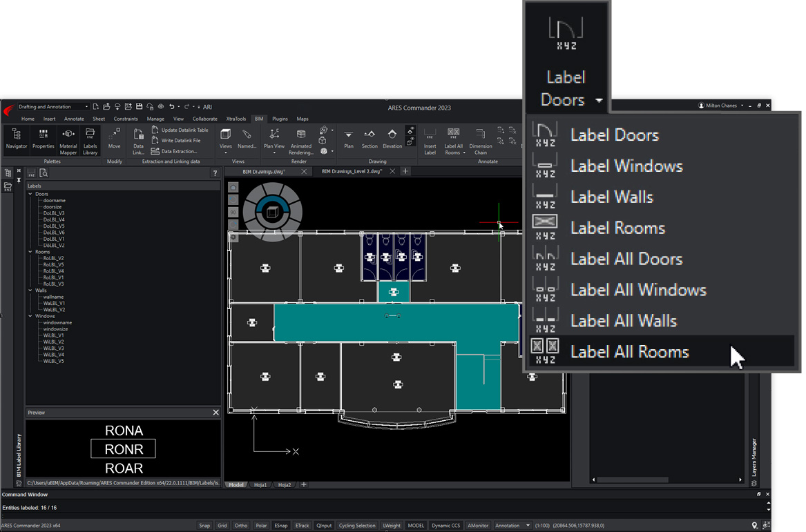Collapse the Walls tree node
Viewport: 806px width, 532px height.
coord(30,290)
